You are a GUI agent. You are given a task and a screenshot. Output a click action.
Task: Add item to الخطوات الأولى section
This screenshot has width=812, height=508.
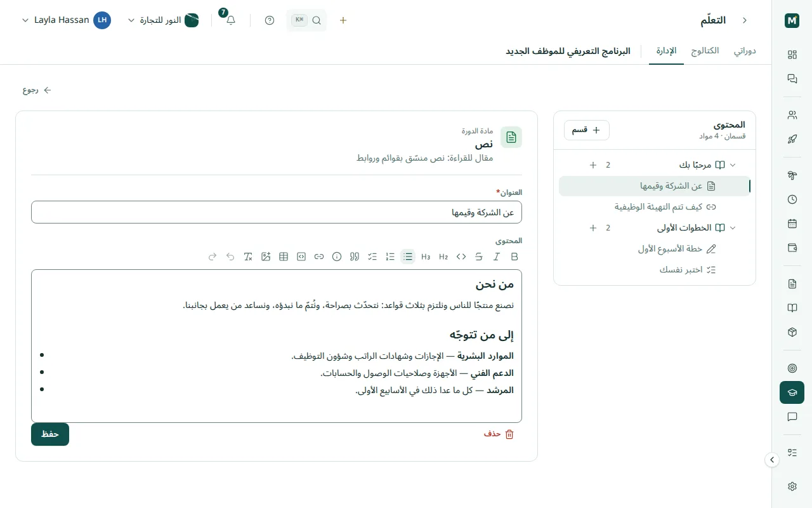tap(593, 228)
